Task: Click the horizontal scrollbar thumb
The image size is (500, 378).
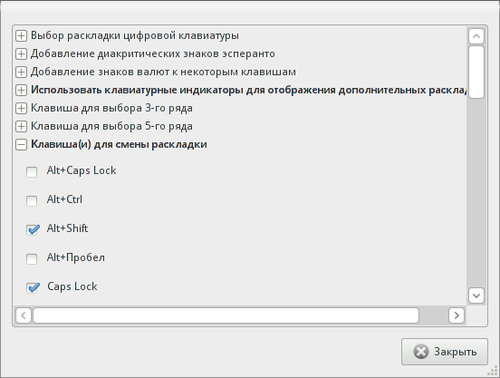Action: (226, 315)
